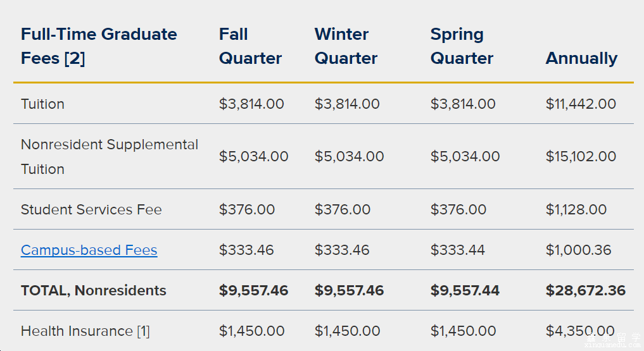Open the Campus-based Fees link
The width and height of the screenshot is (644, 351).
coord(89,250)
